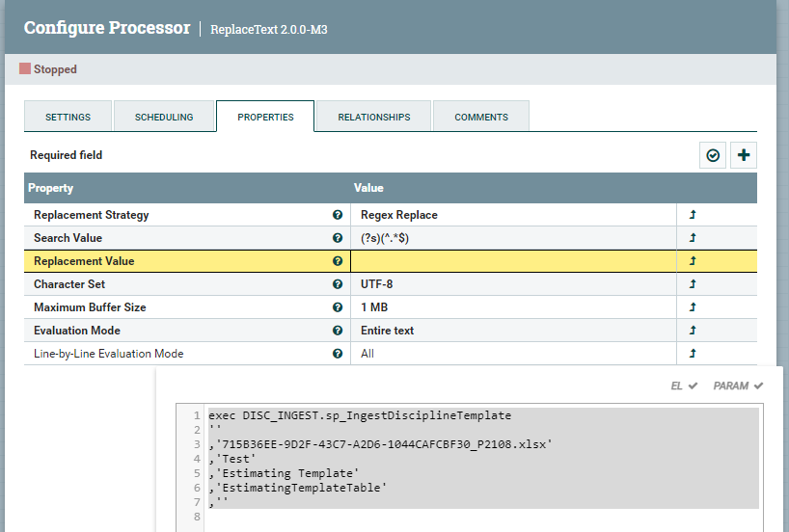This screenshot has width=789, height=532.
Task: Click convert arrow icon for Evaluation Mode row
Action: (692, 331)
